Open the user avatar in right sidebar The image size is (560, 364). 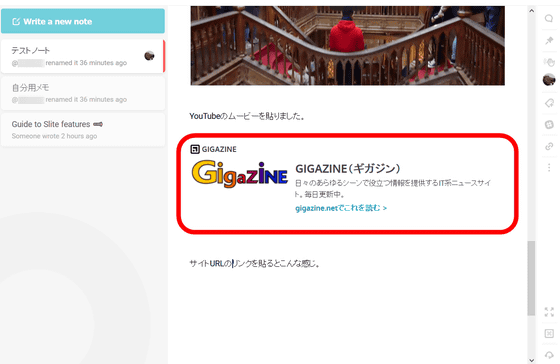(549, 80)
